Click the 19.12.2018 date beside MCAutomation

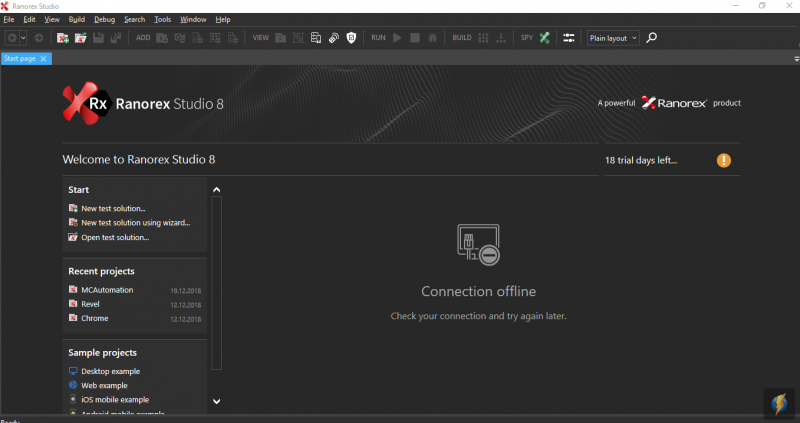coord(186,291)
